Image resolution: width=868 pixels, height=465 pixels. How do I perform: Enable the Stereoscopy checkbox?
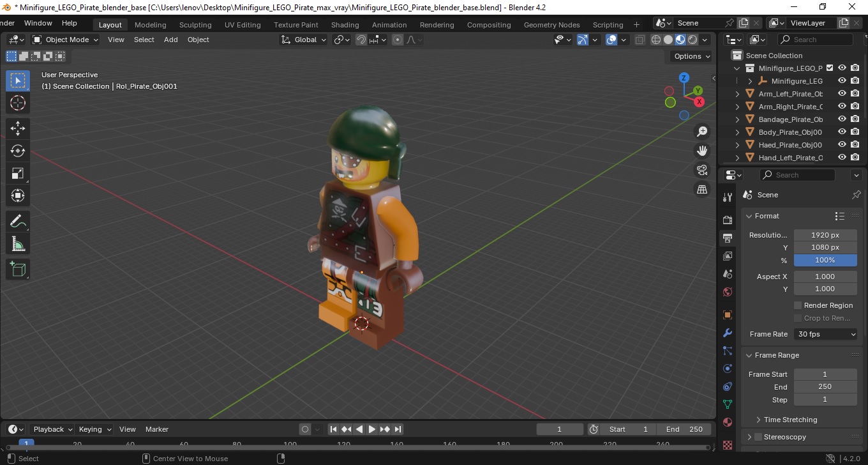pyautogui.click(x=758, y=437)
